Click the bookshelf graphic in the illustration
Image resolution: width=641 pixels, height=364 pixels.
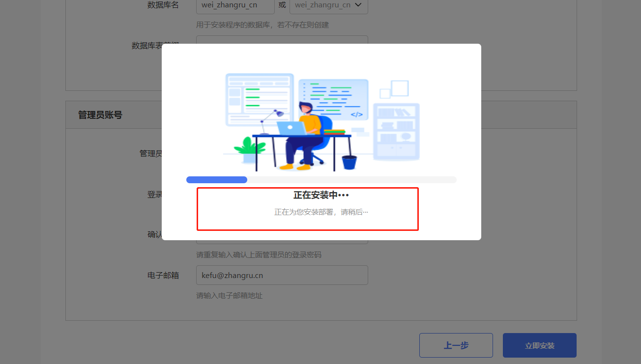396,132
